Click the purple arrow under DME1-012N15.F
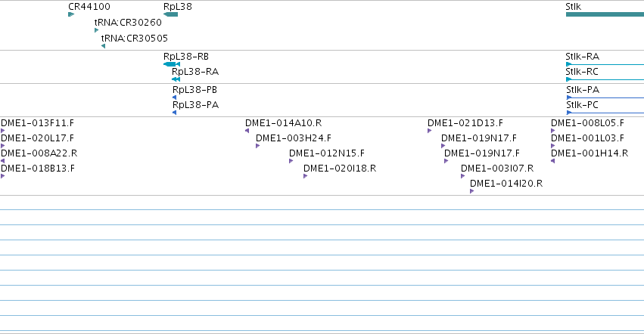The width and height of the screenshot is (644, 334). [291, 161]
